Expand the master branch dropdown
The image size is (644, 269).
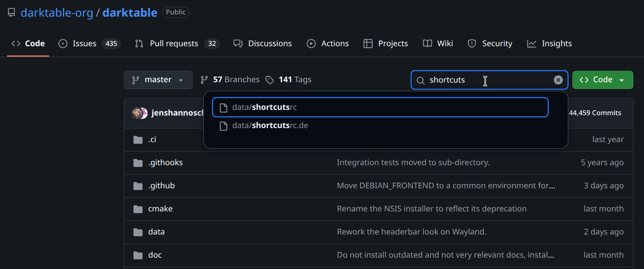pos(158,80)
